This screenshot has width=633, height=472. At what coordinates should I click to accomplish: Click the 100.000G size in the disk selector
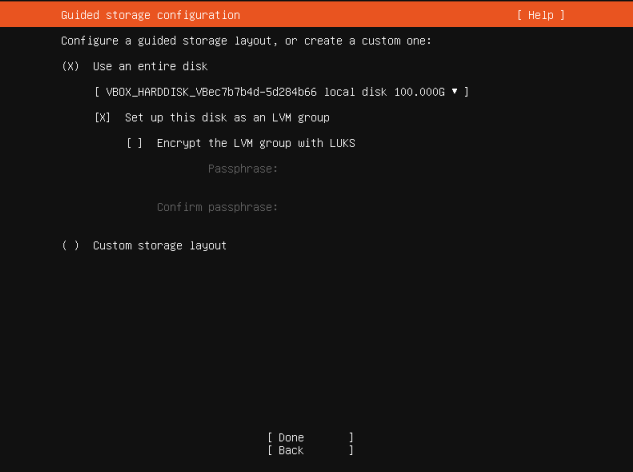coord(419,92)
